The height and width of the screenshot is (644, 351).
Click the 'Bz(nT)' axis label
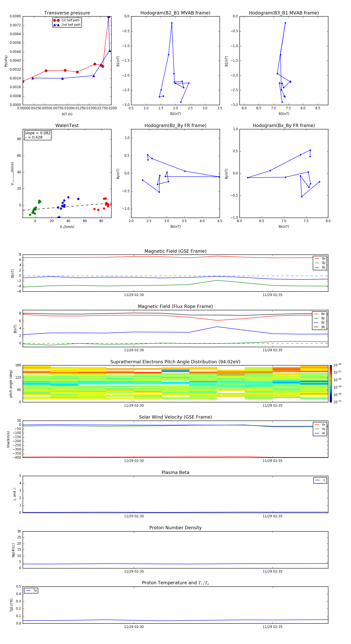click(x=175, y=227)
